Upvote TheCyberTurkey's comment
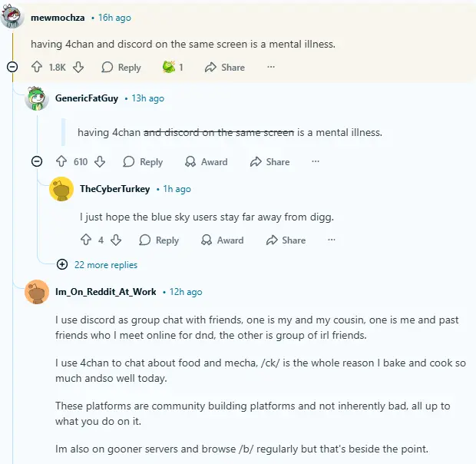This screenshot has width=476, height=464. (86, 240)
